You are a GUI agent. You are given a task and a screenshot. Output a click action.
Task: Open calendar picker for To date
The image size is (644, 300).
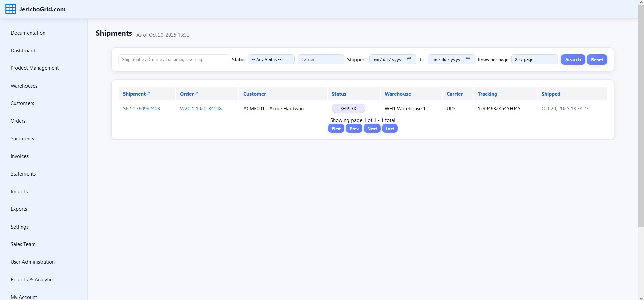[468, 59]
